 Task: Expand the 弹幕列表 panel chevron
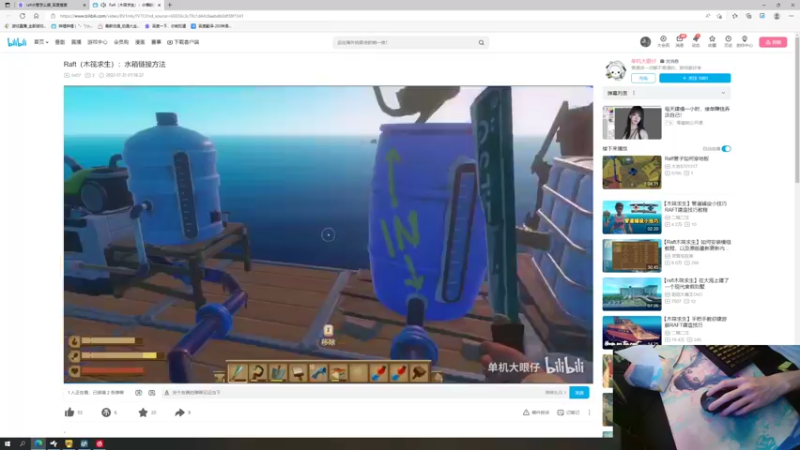pos(723,93)
